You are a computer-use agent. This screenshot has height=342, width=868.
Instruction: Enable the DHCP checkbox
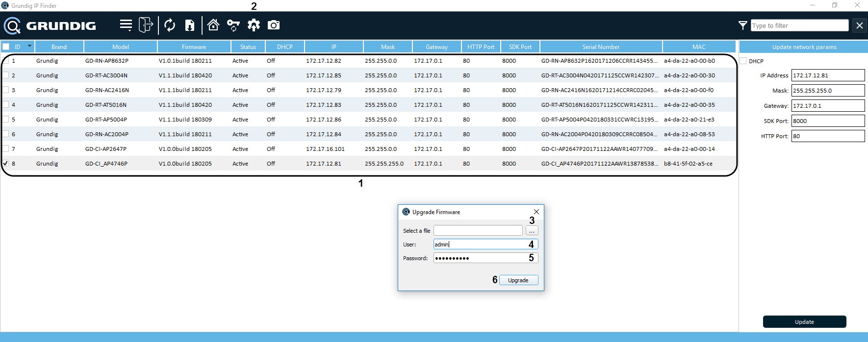[743, 61]
